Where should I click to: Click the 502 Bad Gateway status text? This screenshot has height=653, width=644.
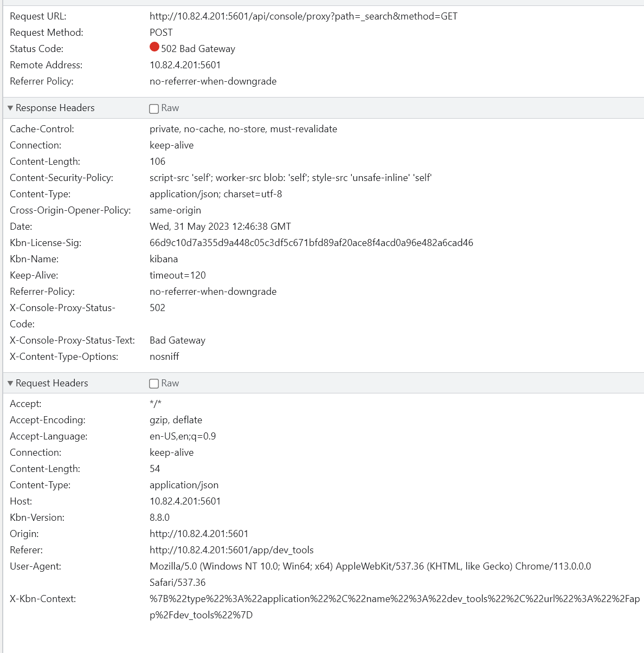pyautogui.click(x=197, y=48)
